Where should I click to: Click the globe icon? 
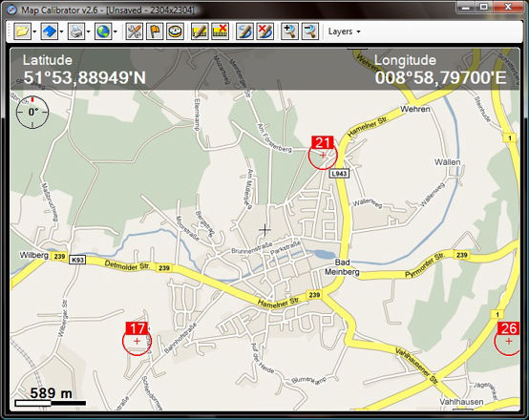click(103, 31)
